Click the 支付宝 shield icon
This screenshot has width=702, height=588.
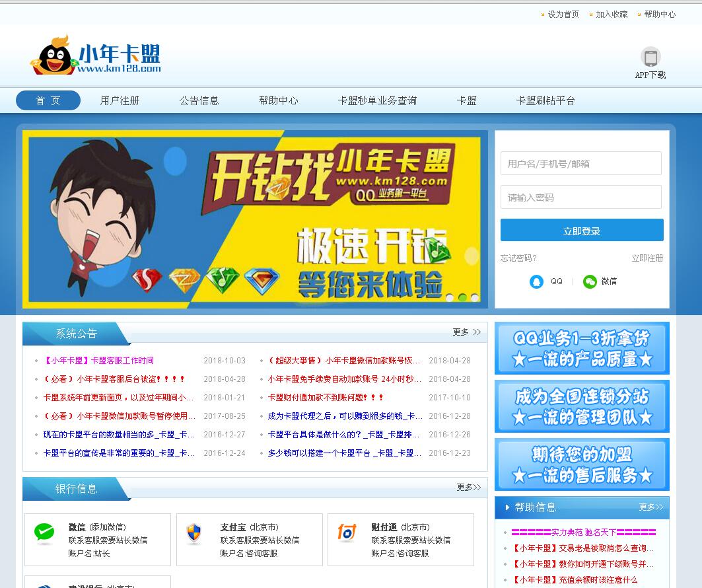(194, 533)
